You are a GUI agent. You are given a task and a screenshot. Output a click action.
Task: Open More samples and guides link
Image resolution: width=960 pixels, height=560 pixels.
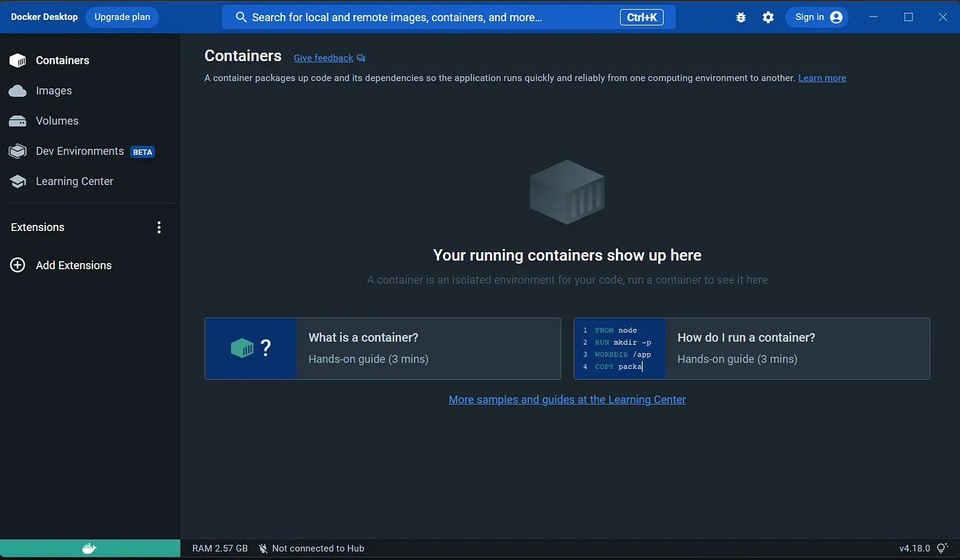[567, 400]
